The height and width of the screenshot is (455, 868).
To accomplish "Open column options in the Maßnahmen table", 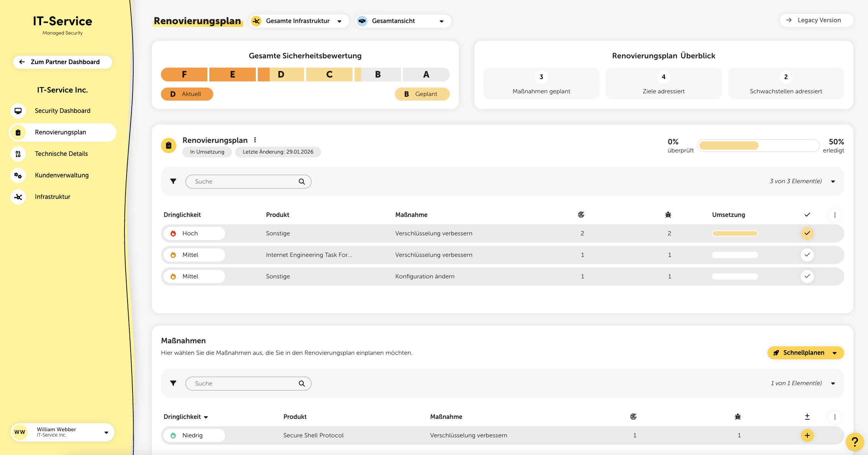I will point(835,417).
